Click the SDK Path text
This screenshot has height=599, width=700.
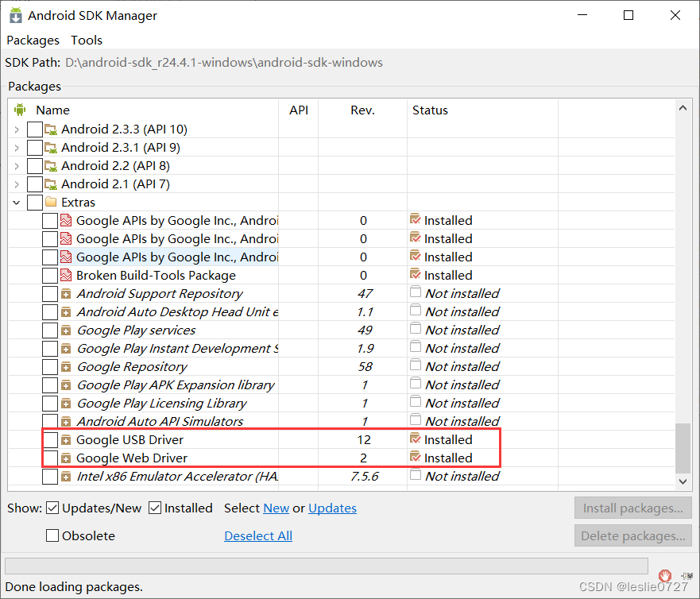[223, 63]
